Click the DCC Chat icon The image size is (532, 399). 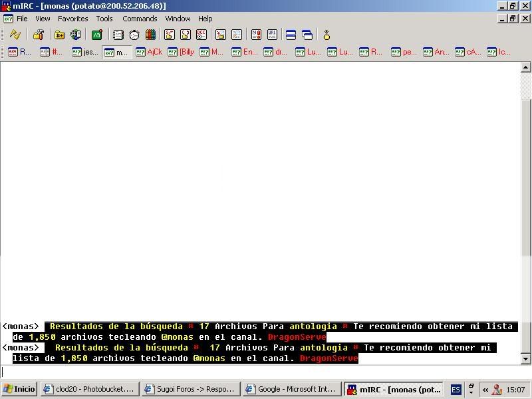[186, 35]
